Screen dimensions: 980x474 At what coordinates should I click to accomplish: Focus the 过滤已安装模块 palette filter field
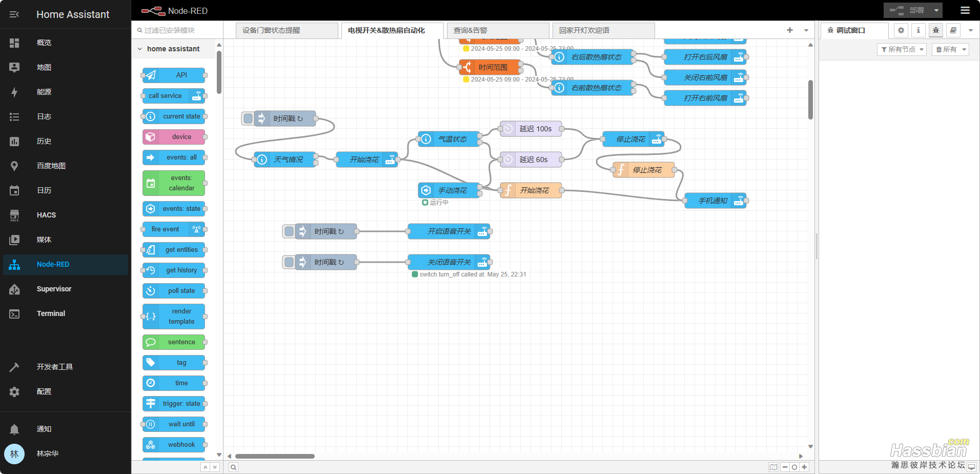(177, 30)
